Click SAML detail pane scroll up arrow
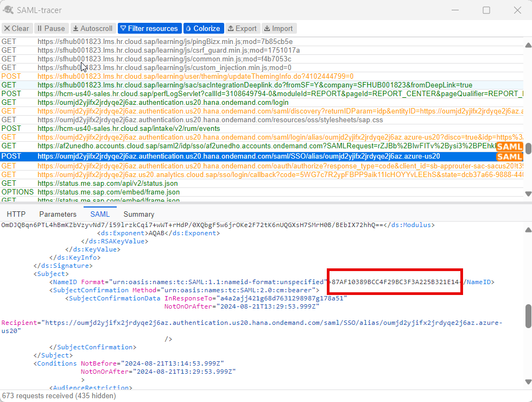The height and width of the screenshot is (402, 532). 528,230
